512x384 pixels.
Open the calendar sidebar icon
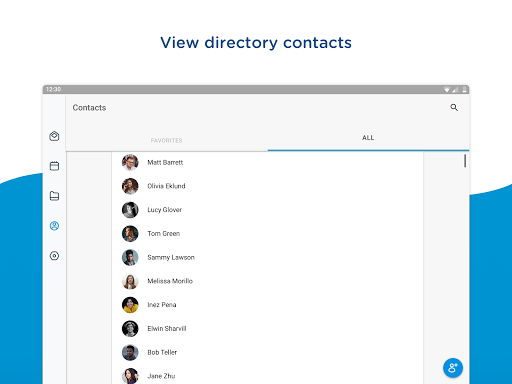54,166
